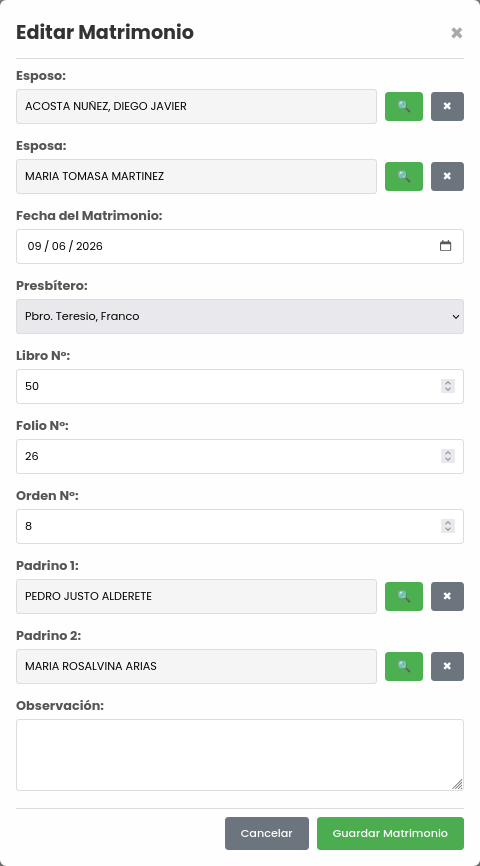Open Esposa search with magnifier icon
This screenshot has width=480, height=866.
pyautogui.click(x=404, y=176)
